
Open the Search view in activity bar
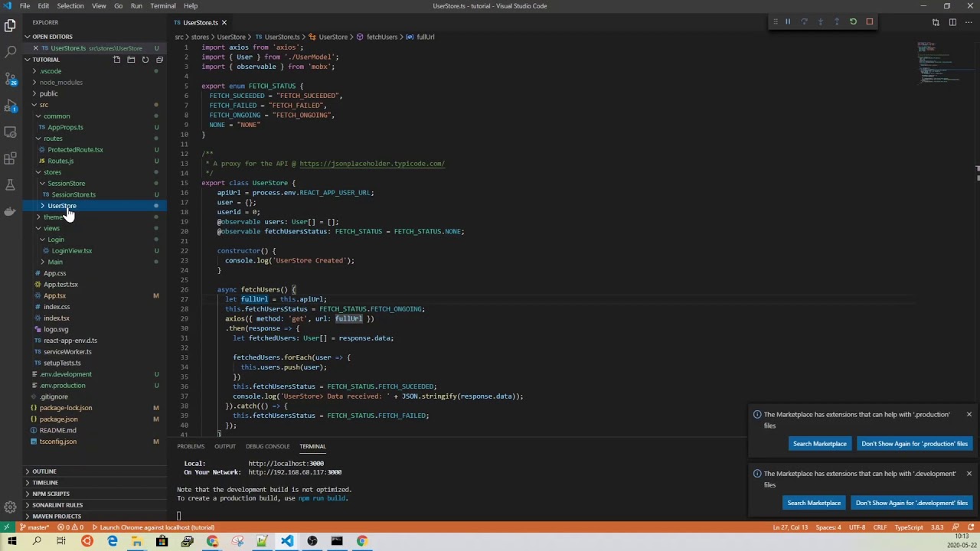point(10,51)
